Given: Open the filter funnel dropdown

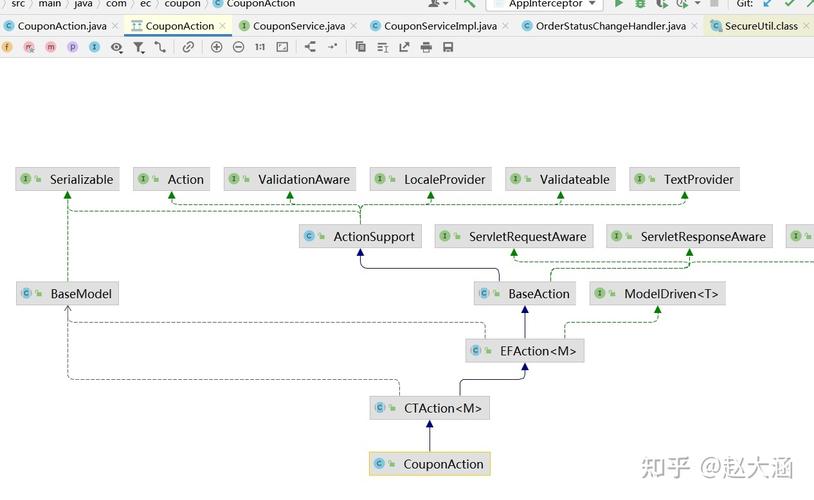Looking at the screenshot, I should point(139,47).
